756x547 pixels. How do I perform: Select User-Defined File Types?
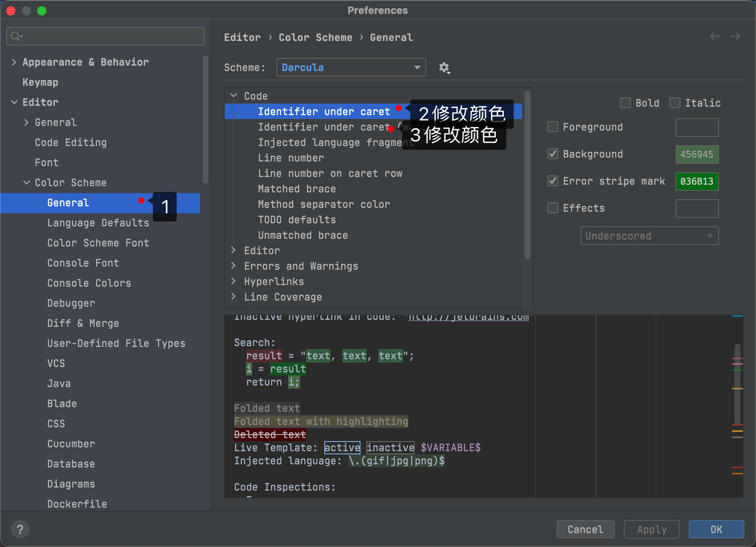pos(116,343)
